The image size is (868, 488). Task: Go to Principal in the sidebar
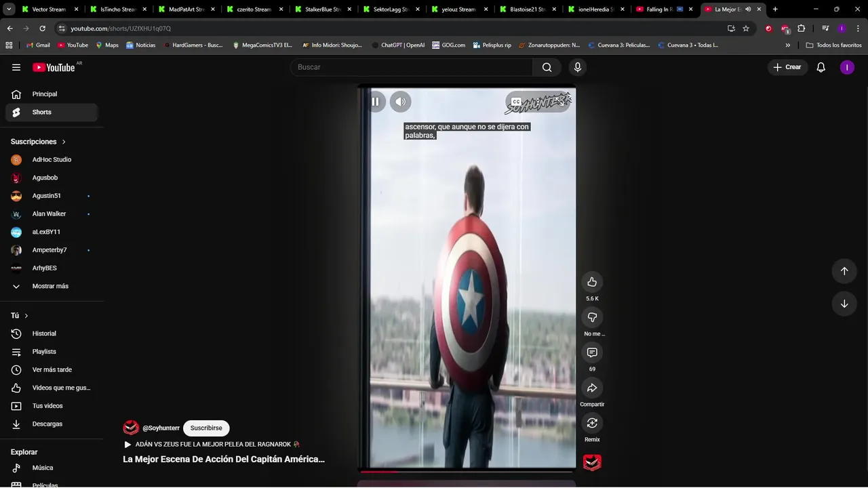[52, 94]
